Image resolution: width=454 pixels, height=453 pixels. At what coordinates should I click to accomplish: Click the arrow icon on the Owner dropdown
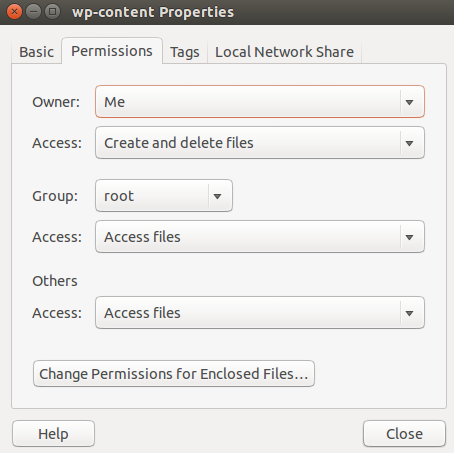click(410, 102)
